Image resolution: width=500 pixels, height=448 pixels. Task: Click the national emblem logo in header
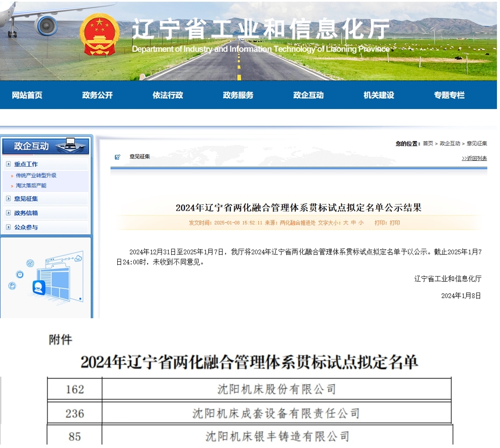pyautogui.click(x=99, y=35)
